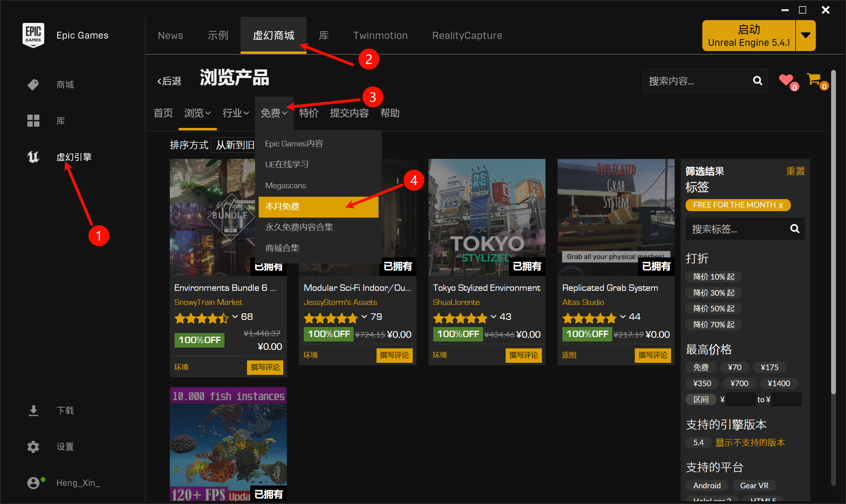846x504 pixels.
Task: Click the Tokyo Stylized Environment thumbnail
Action: click(487, 217)
